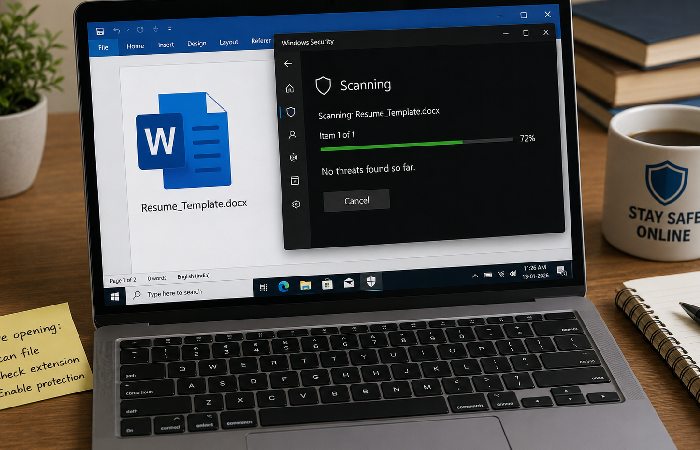Select the Layout ribbon tab
This screenshot has width=700, height=450.
click(x=229, y=42)
